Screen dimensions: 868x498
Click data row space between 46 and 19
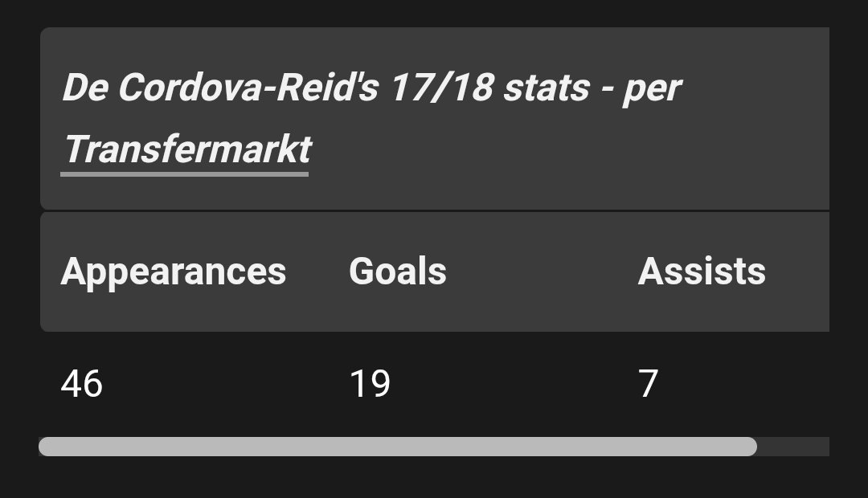point(225,384)
